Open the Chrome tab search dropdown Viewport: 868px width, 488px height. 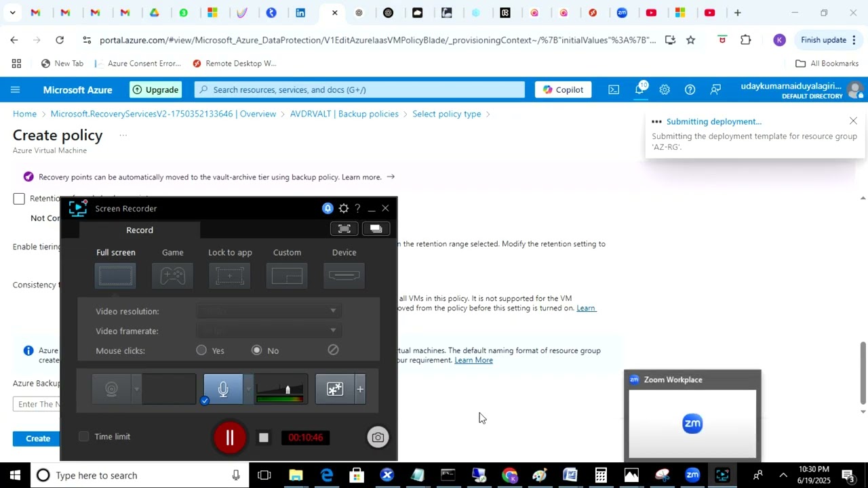[x=12, y=12]
